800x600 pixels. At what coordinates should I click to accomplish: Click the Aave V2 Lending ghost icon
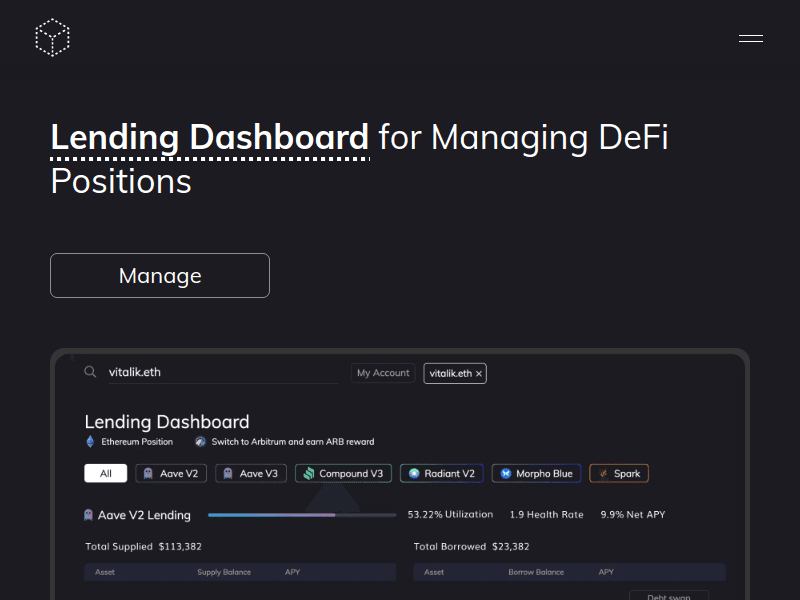pos(89,515)
